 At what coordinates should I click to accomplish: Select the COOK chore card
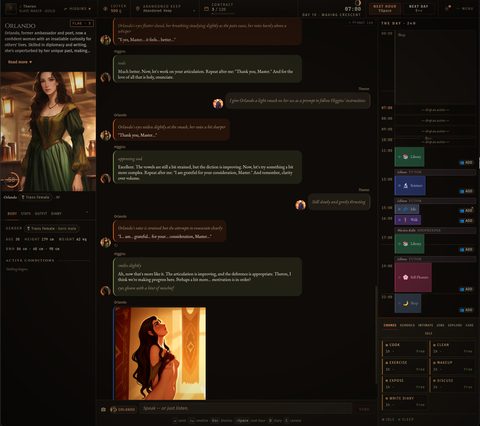(405, 348)
